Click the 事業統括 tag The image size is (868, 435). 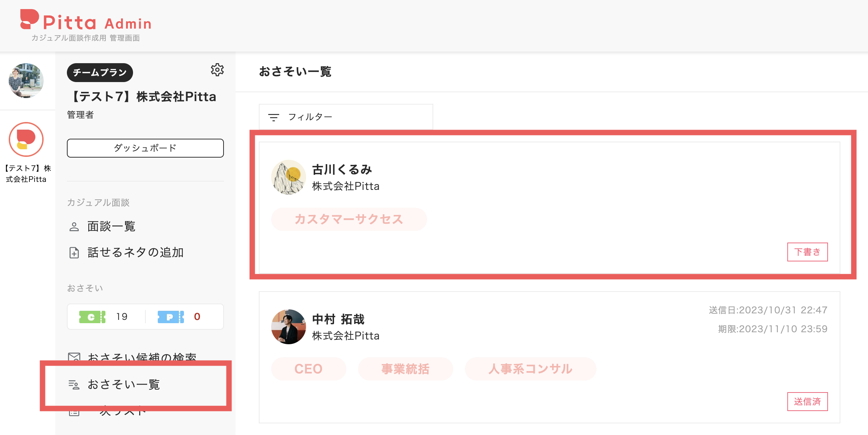point(406,369)
